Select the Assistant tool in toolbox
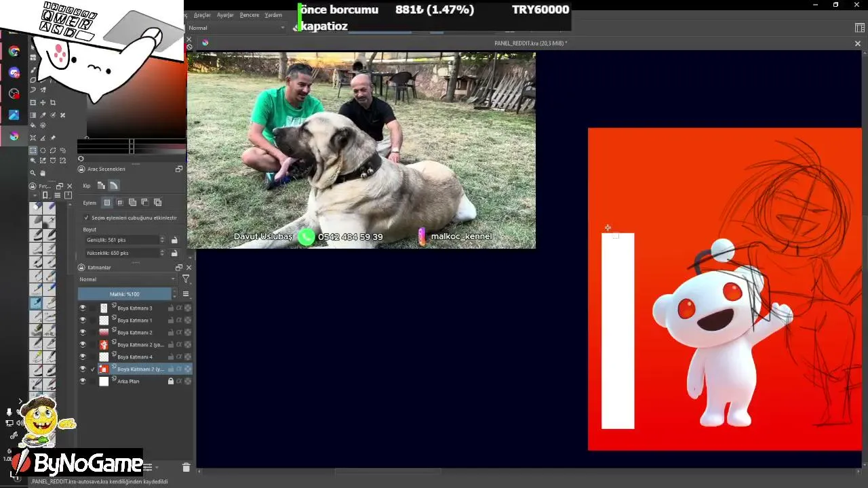The width and height of the screenshot is (868, 488). (x=33, y=138)
